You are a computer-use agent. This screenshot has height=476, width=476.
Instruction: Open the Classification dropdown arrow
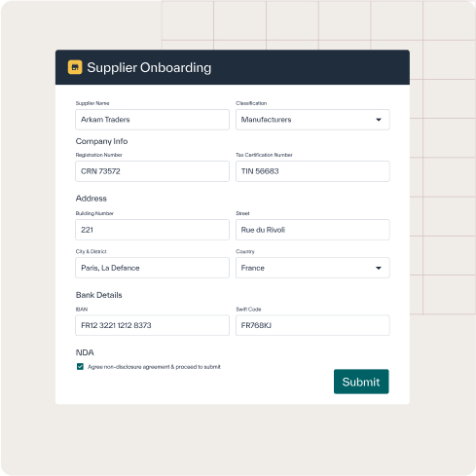[379, 120]
